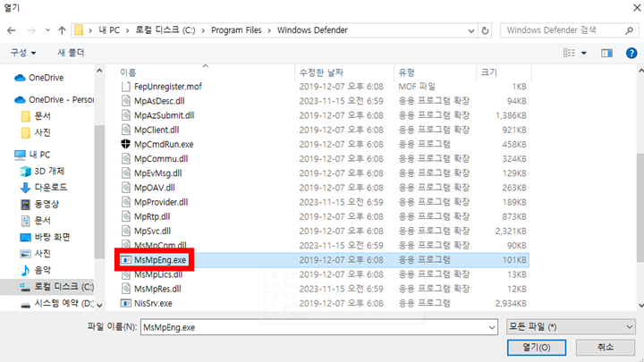Open 사진 folder under OneDrive
Viewport: 644px width, 362px height.
tap(36, 132)
